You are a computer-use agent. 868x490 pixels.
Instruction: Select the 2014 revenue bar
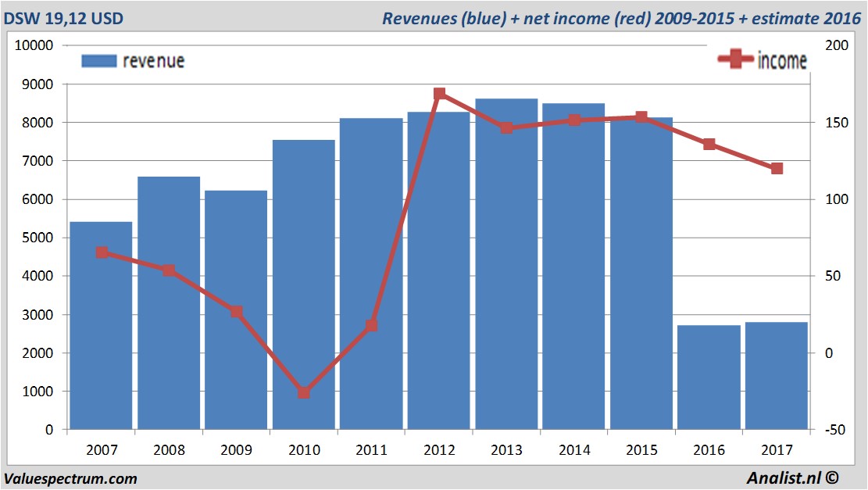(573, 266)
